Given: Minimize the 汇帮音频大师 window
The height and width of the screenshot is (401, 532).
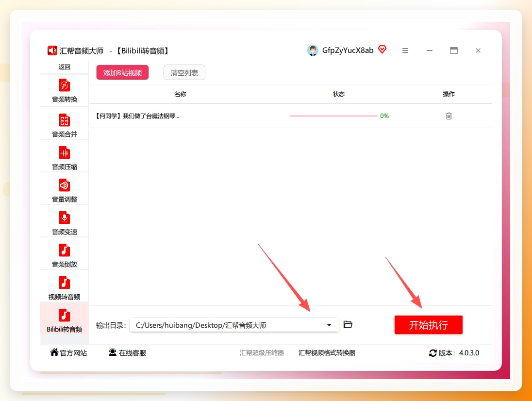Looking at the screenshot, I should 430,50.
